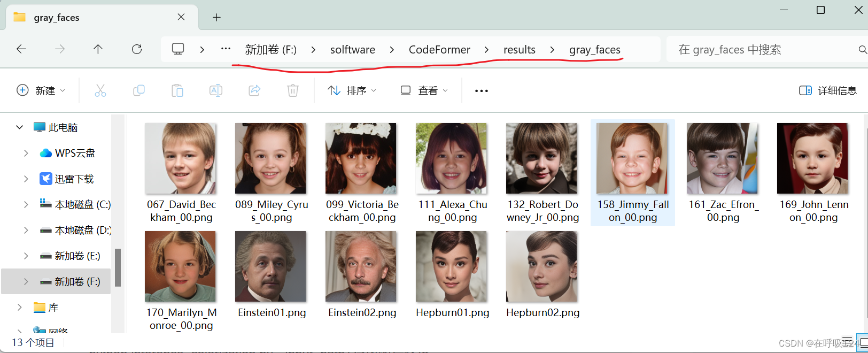This screenshot has width=868, height=353.
Task: Select 111_Alexa_Chung_00.png thumbnail
Action: point(451,158)
